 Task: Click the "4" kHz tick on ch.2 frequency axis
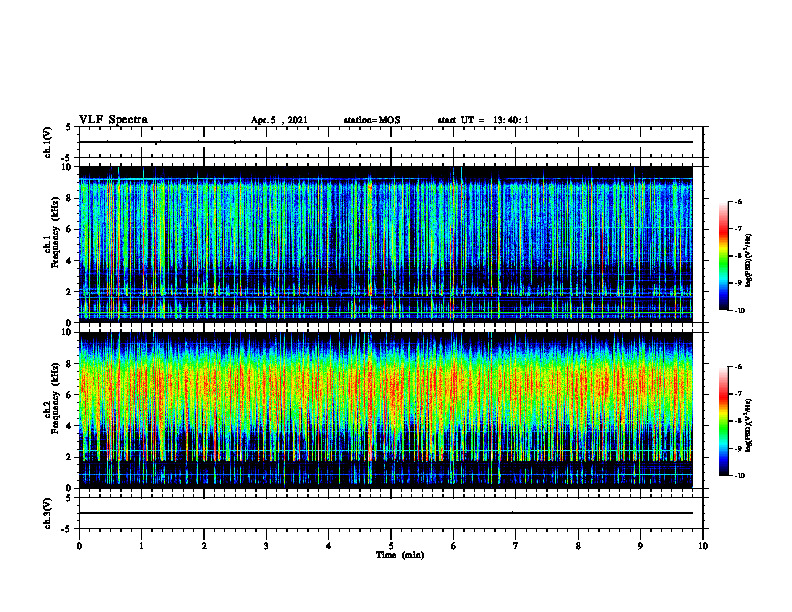tap(70, 426)
